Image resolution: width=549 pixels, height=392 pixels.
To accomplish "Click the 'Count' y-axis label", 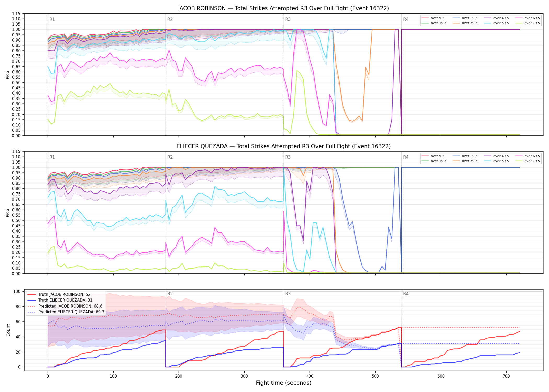I will (x=8, y=330).
